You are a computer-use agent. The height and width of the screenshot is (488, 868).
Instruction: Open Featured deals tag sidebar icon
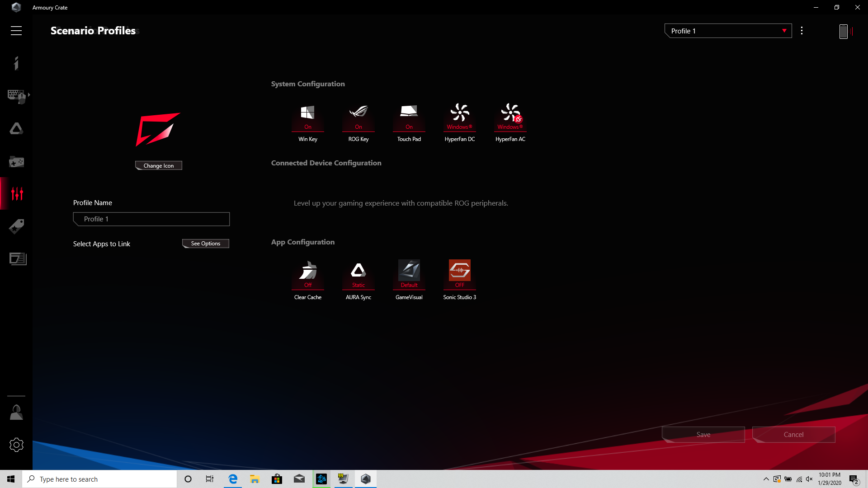coord(16,226)
